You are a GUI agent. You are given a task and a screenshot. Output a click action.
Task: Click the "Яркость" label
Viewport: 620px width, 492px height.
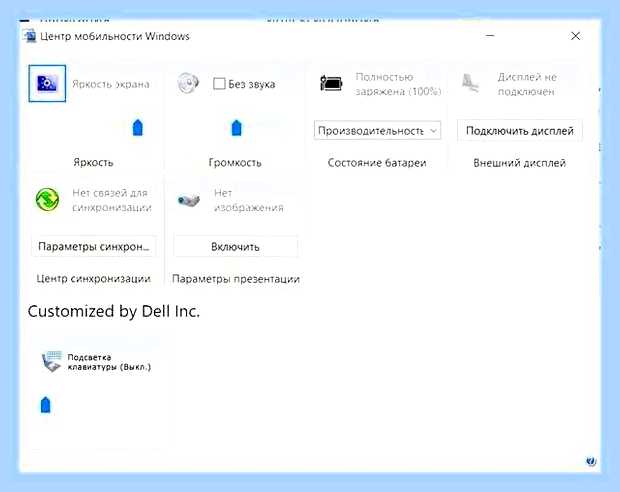93,163
